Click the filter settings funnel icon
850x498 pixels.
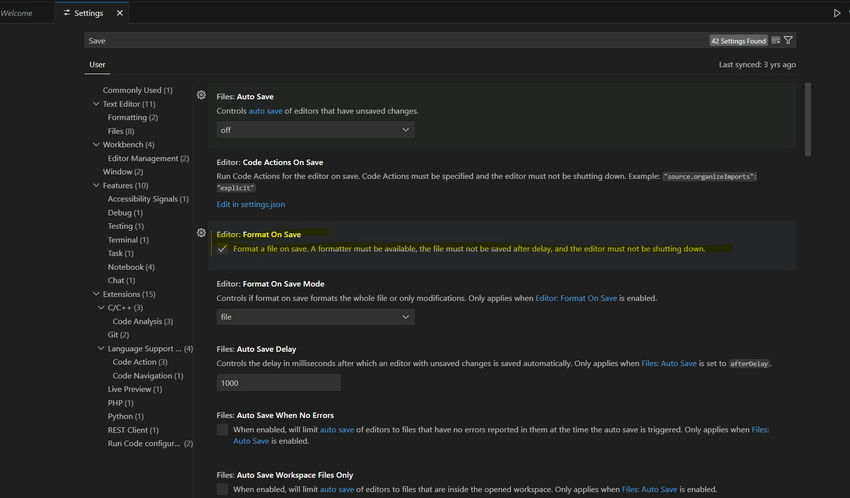(788, 40)
